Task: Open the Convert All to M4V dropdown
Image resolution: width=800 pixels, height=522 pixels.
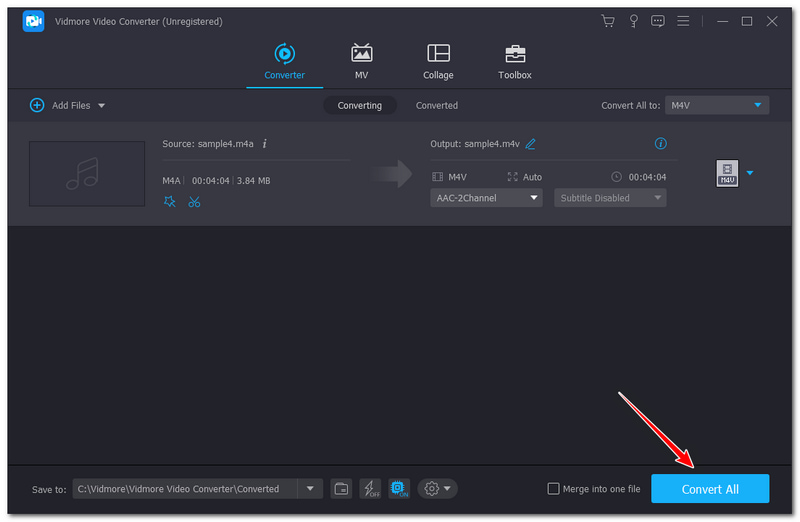Action: [717, 105]
